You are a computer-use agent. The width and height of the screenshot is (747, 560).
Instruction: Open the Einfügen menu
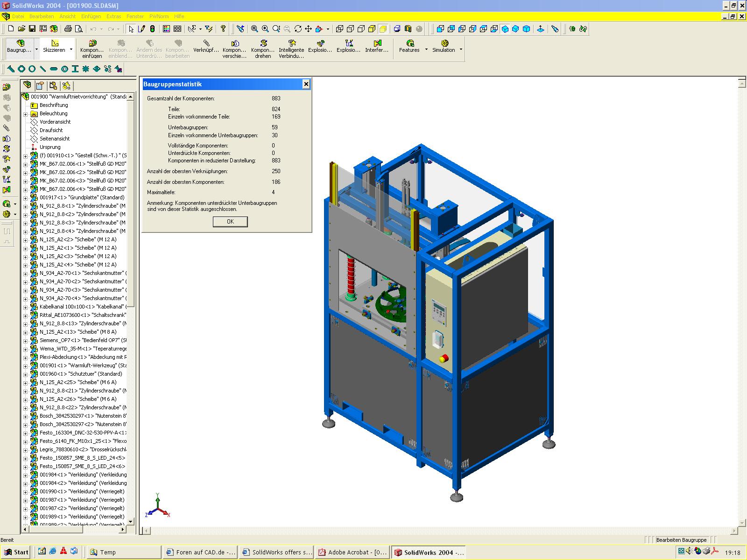tap(91, 16)
